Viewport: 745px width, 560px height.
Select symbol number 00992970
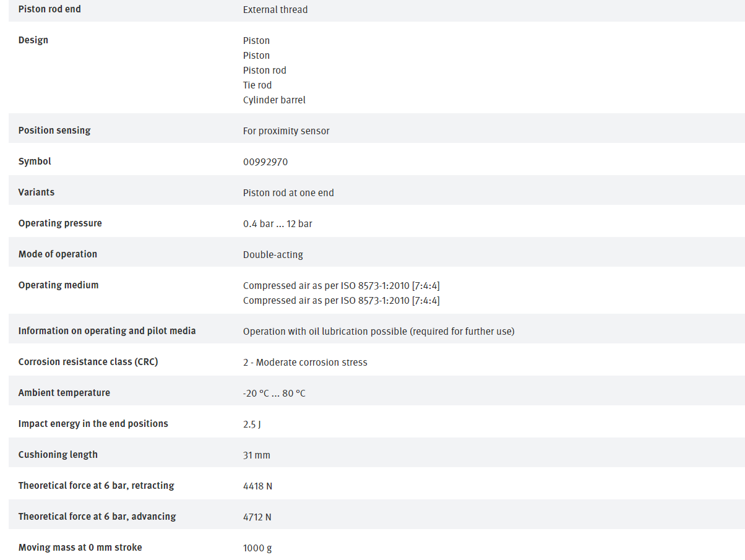click(265, 162)
